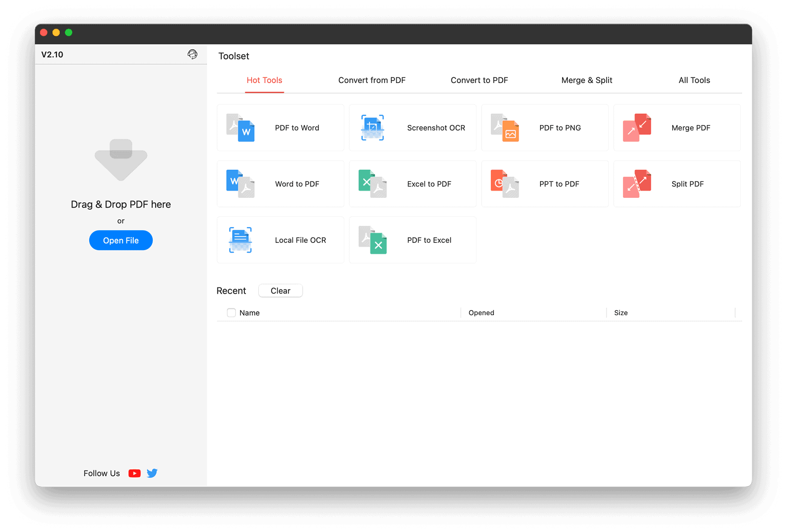Open the Merge PDF tool
The height and width of the screenshot is (532, 787).
(x=676, y=128)
